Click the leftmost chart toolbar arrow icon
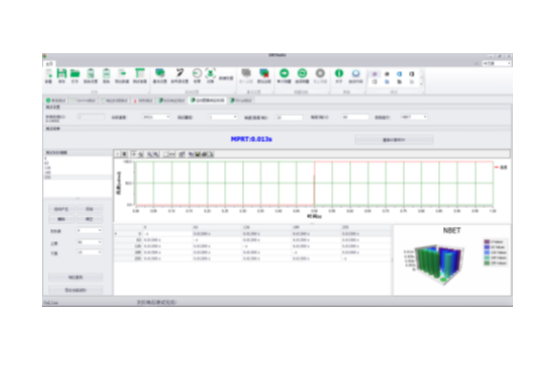The width and height of the screenshot is (540, 380). (x=118, y=154)
